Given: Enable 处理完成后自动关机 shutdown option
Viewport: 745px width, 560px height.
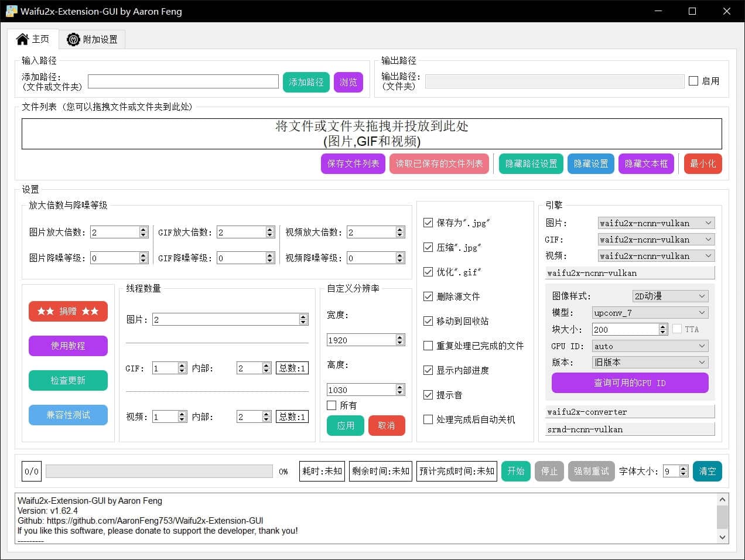Looking at the screenshot, I should (x=428, y=419).
